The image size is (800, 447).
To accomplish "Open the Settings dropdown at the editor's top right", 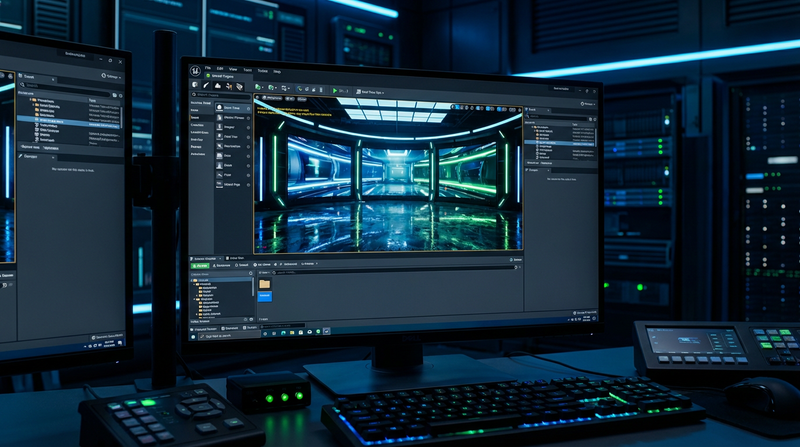I will [x=588, y=104].
